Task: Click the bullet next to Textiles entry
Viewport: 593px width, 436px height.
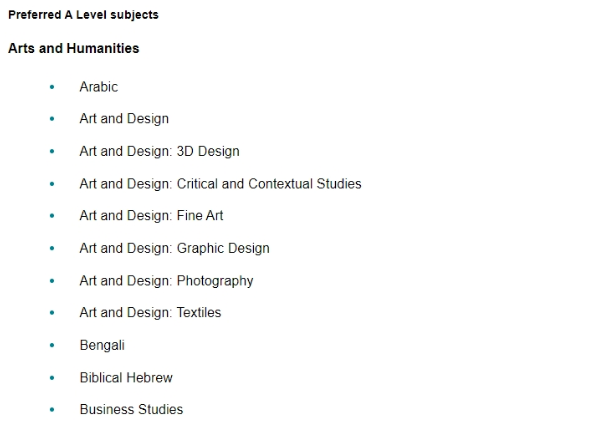Action: (52, 312)
